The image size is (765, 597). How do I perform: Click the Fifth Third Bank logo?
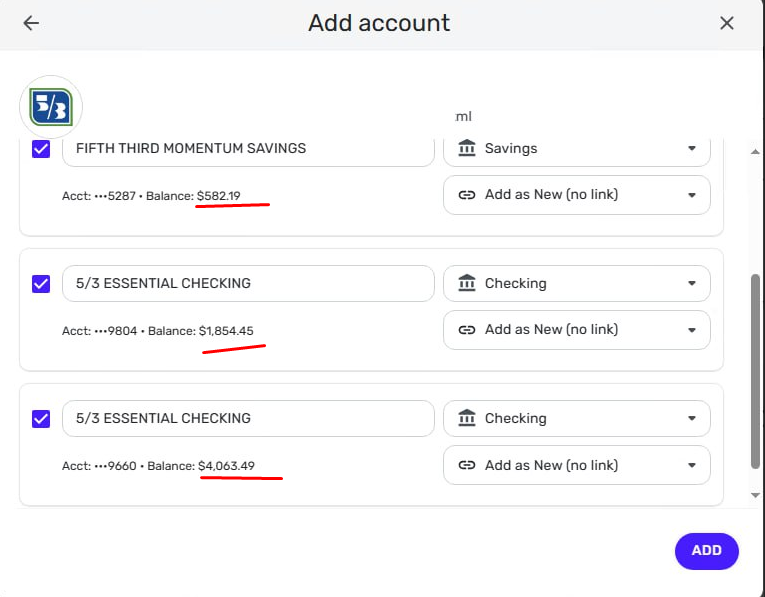pyautogui.click(x=51, y=107)
